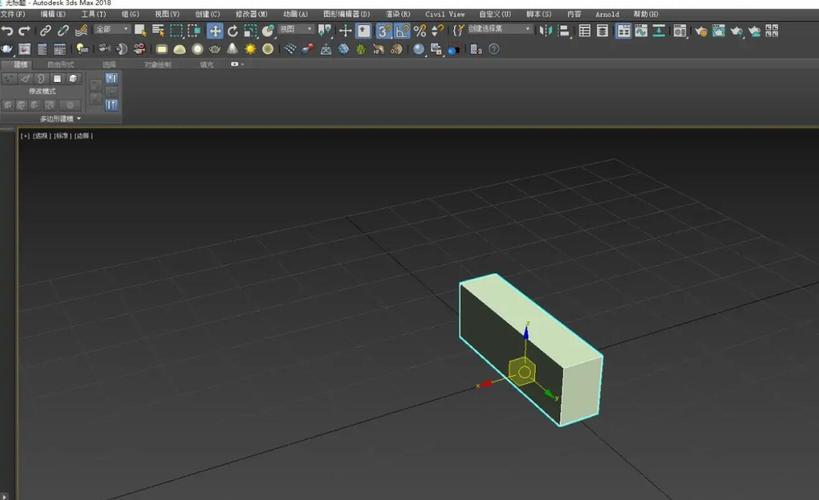Open the Civil View menu
Viewport: 819px width, 500px height.
point(445,14)
